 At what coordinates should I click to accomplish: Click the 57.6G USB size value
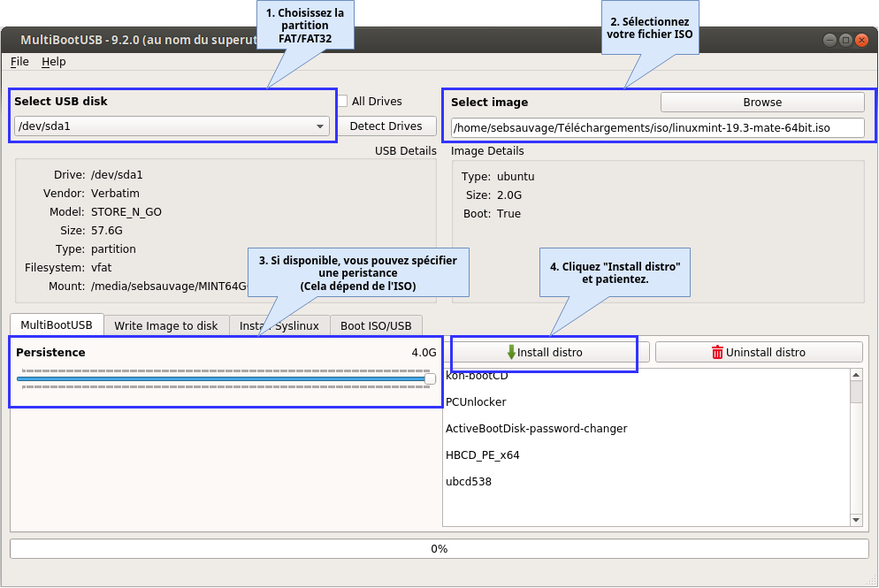click(106, 231)
